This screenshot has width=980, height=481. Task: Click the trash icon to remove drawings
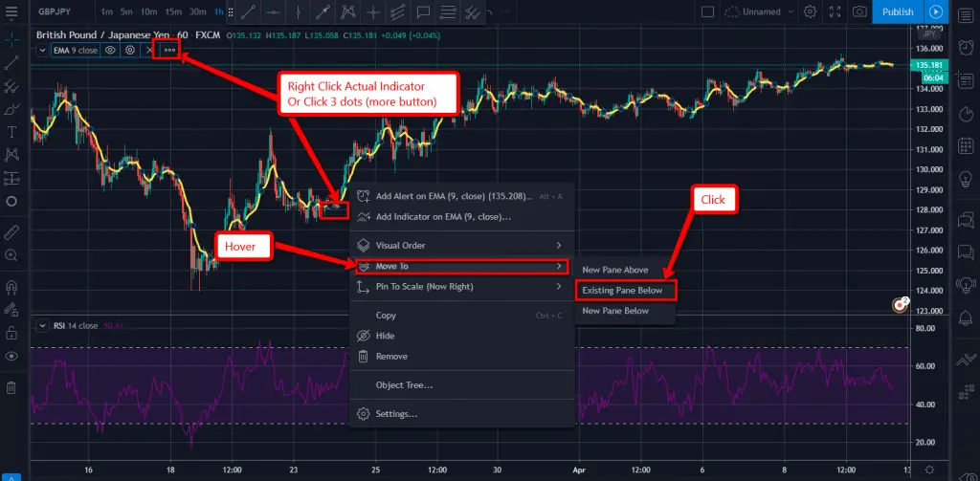(11, 388)
